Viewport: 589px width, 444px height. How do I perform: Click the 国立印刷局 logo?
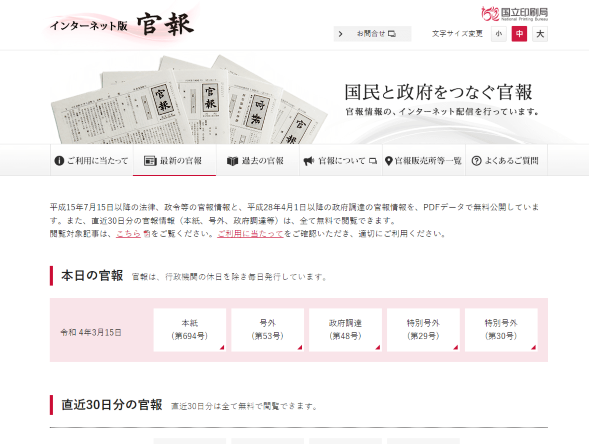[514, 14]
